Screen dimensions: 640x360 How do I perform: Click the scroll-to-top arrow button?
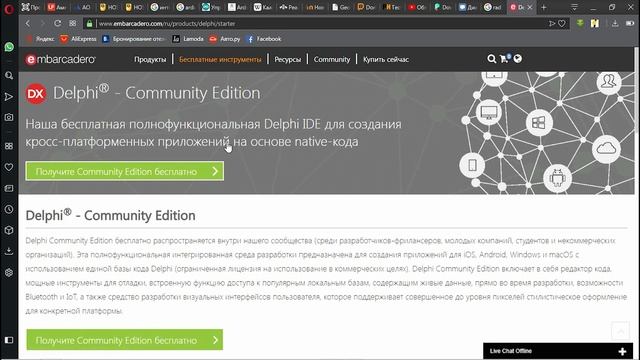pyautogui.click(x=620, y=331)
